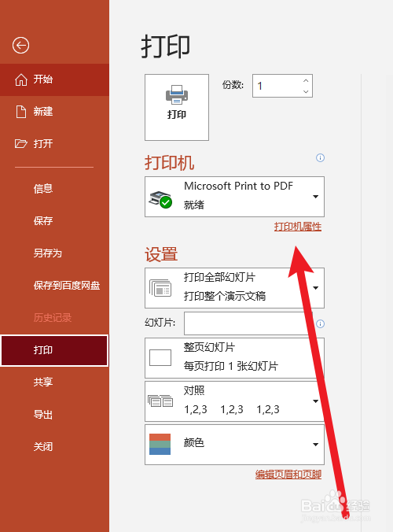The image size is (393, 532).
Task: Click the 历史记录 sidebar entry
Action: coord(54,318)
